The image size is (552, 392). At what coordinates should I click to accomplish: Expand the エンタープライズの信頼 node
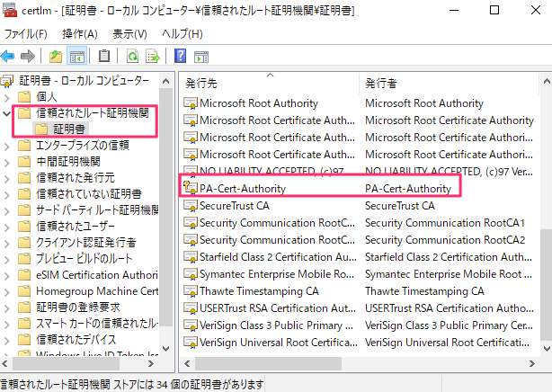click(6, 146)
